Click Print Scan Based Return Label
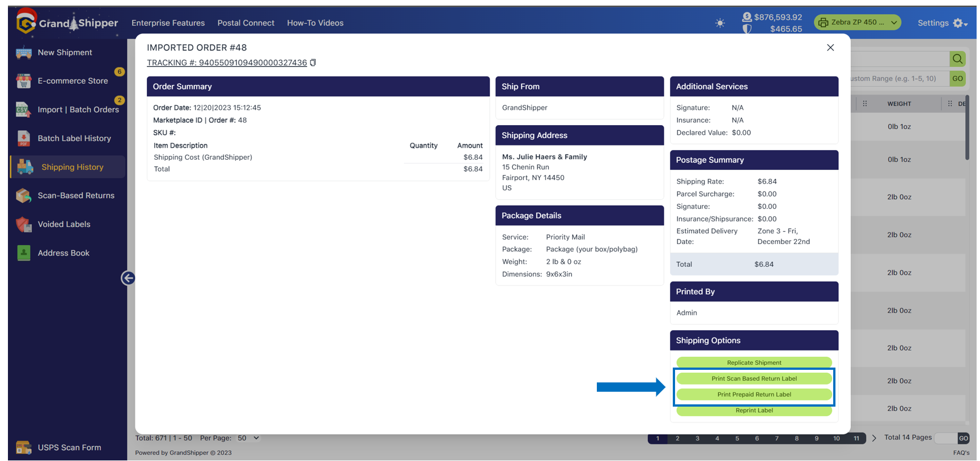The width and height of the screenshot is (980, 461). [x=754, y=378]
